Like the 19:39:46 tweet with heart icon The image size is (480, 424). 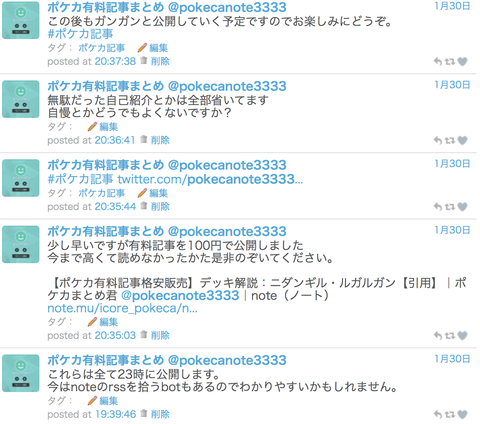462,415
